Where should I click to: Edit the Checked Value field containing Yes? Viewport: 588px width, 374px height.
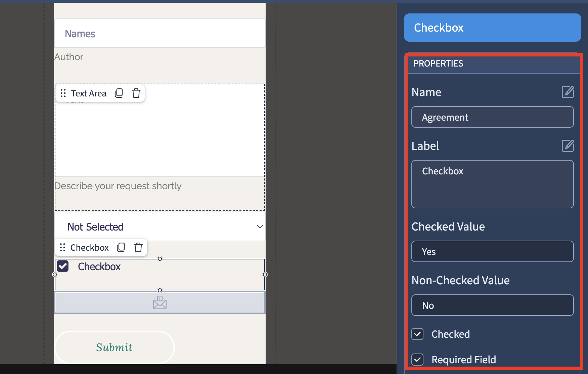pos(492,251)
